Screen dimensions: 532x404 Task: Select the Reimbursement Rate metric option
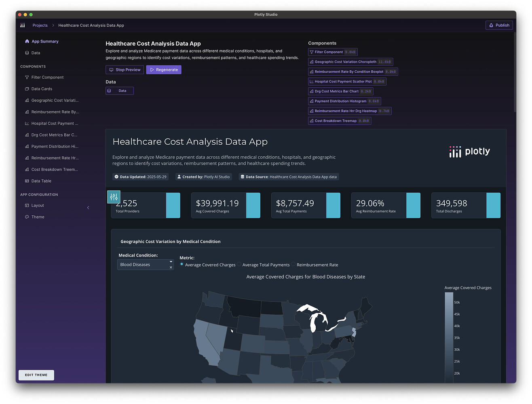click(x=292, y=265)
